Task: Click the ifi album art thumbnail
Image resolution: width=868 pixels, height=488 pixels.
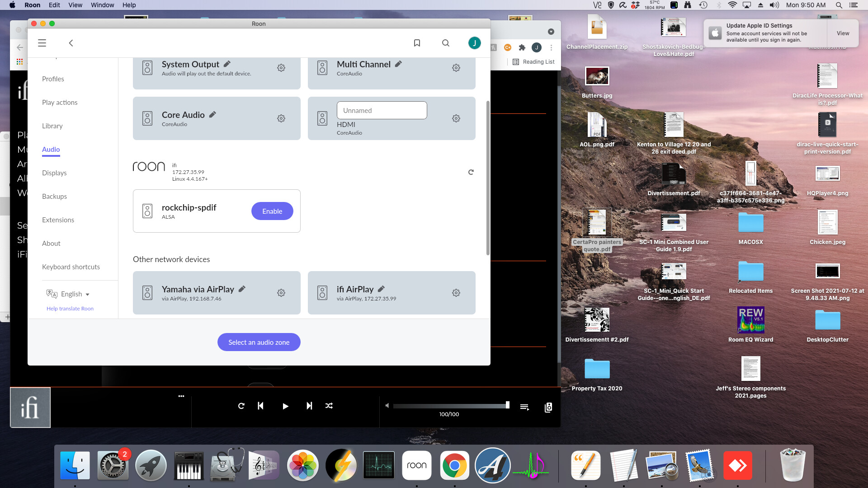Action: click(x=30, y=407)
